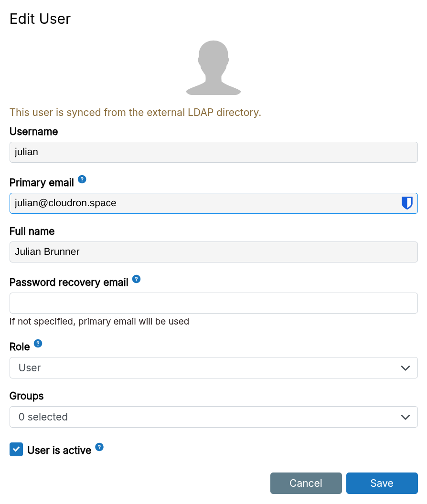
Task: Click the help icon next to Role
Action: pos(38,344)
